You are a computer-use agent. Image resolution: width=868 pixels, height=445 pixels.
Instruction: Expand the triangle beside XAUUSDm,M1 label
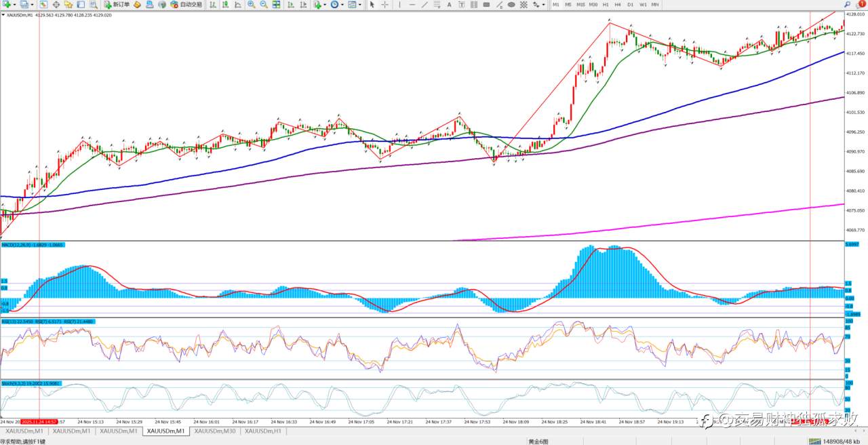click(x=3, y=15)
